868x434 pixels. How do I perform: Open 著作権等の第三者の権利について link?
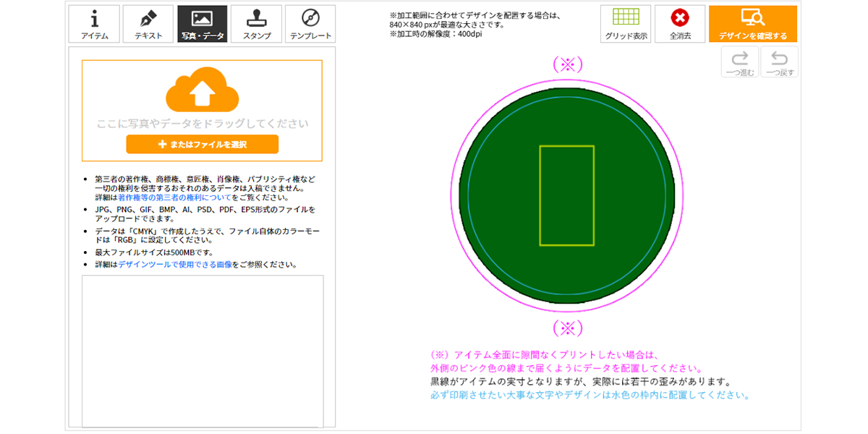click(174, 197)
